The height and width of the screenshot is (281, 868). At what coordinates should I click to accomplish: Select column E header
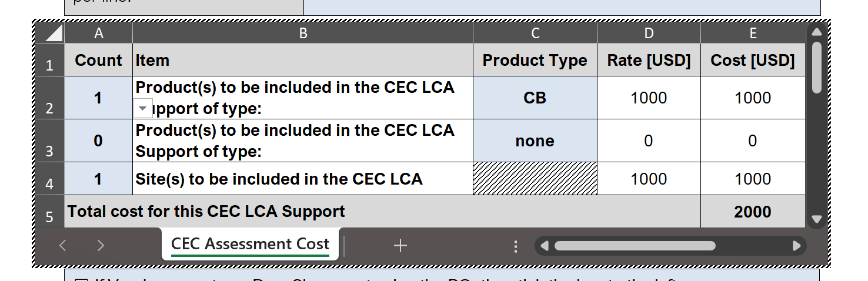coord(752,34)
